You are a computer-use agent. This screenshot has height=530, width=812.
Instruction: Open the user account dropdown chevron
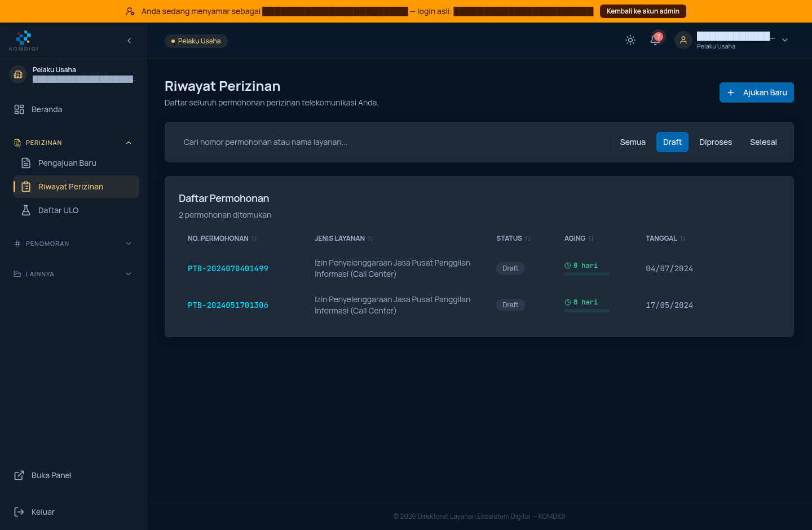pos(785,40)
